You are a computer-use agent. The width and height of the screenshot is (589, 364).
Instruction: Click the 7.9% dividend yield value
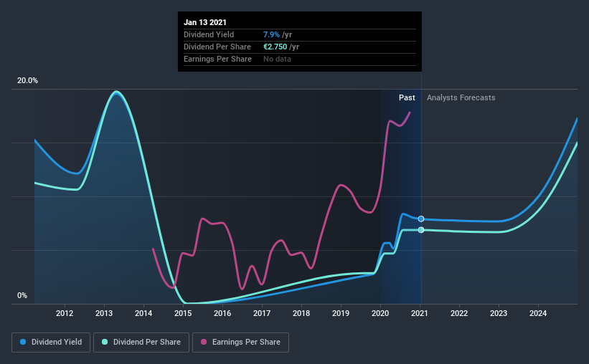271,34
